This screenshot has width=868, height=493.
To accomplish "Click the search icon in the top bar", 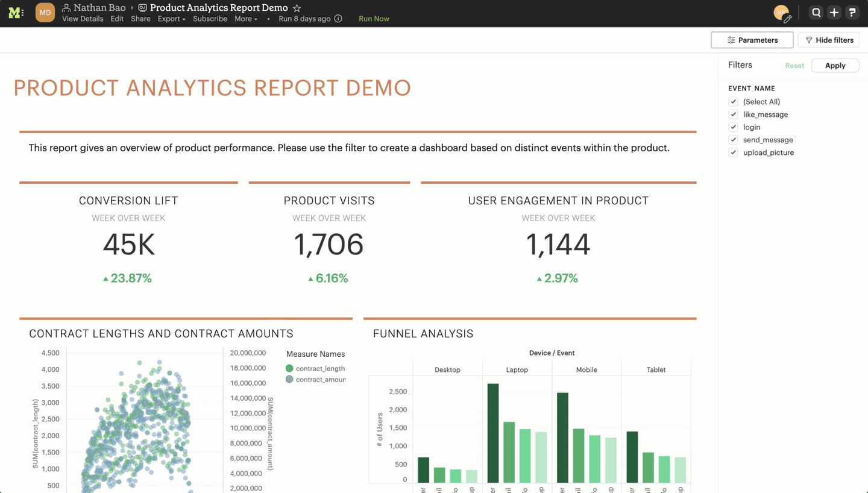I will (x=816, y=12).
